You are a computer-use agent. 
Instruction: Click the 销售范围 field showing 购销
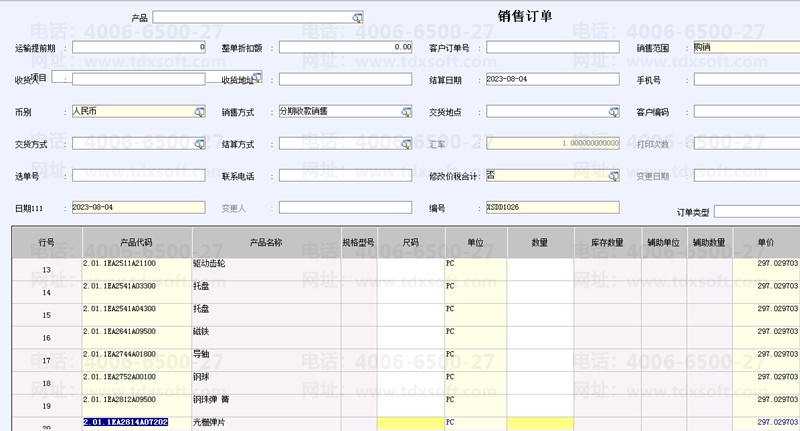click(x=745, y=47)
